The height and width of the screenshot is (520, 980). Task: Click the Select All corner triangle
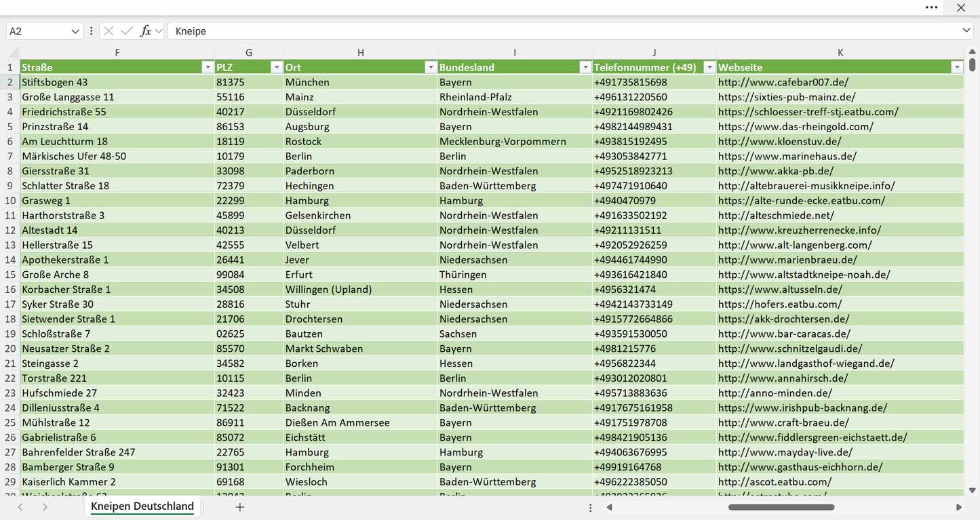point(13,53)
